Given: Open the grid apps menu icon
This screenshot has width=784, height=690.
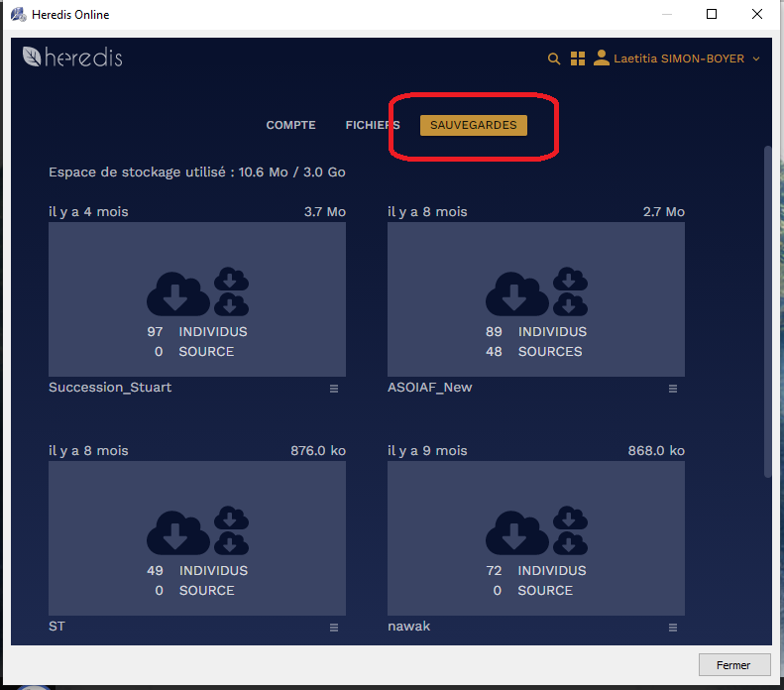Looking at the screenshot, I should click(578, 59).
